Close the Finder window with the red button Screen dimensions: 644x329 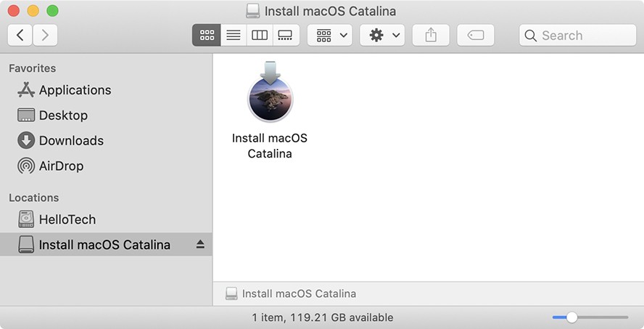tap(14, 11)
